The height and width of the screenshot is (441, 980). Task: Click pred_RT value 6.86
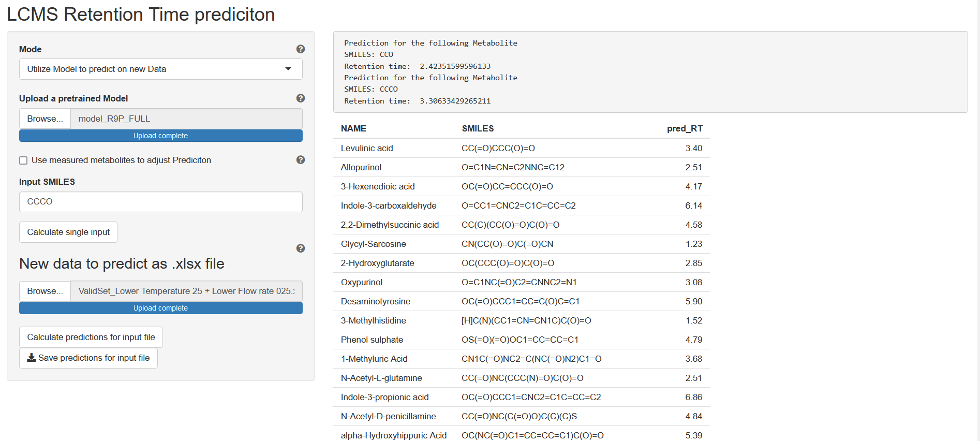click(x=694, y=397)
